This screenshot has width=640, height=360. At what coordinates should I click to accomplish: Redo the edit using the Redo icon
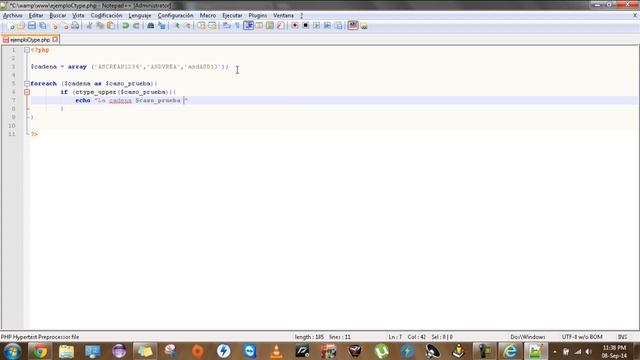[136, 26]
